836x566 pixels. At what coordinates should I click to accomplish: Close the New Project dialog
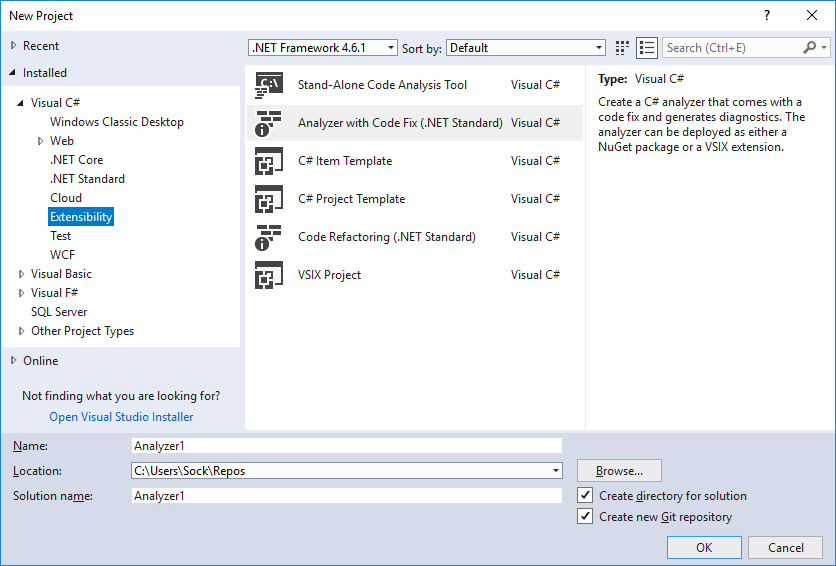tap(811, 15)
